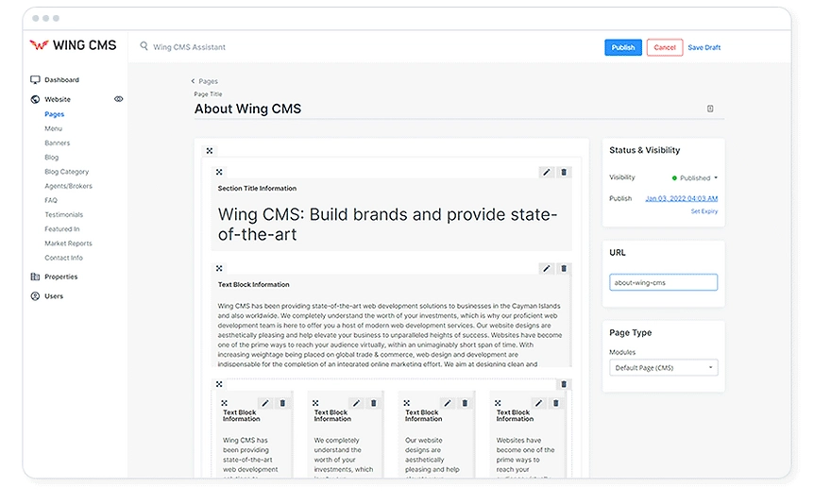Open the Dashboard menu item
The image size is (814, 504).
coord(60,80)
